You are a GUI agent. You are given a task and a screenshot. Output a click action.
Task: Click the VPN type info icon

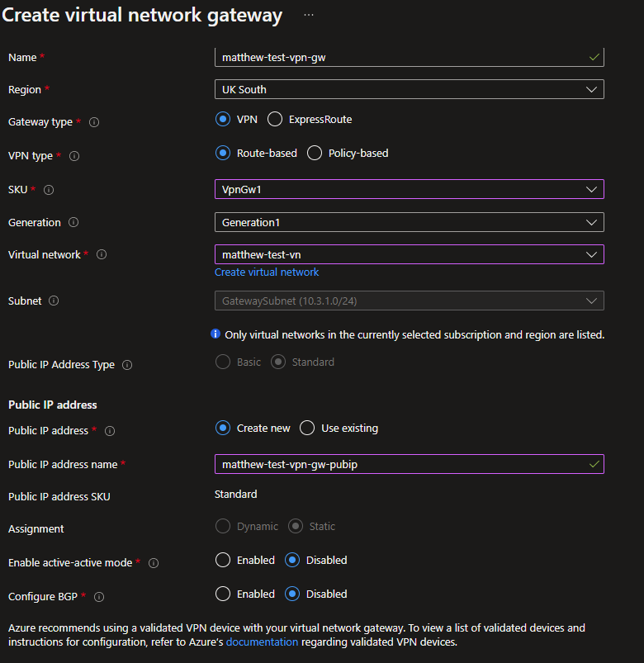click(74, 156)
